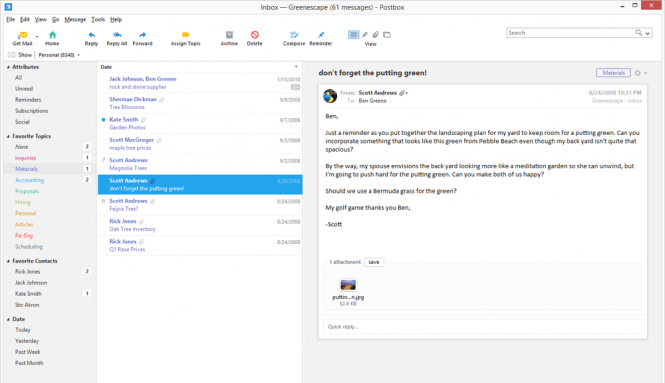Switch to the images view icon
The image size is (665, 383).
coord(387,35)
